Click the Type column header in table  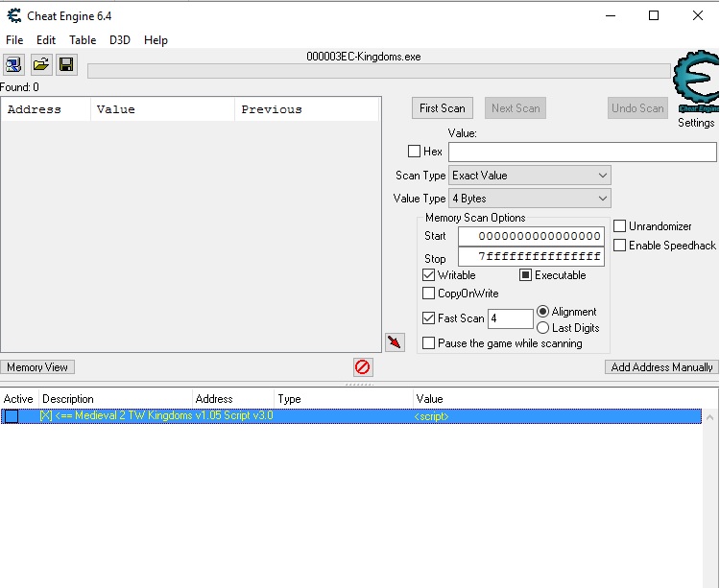pyautogui.click(x=344, y=399)
